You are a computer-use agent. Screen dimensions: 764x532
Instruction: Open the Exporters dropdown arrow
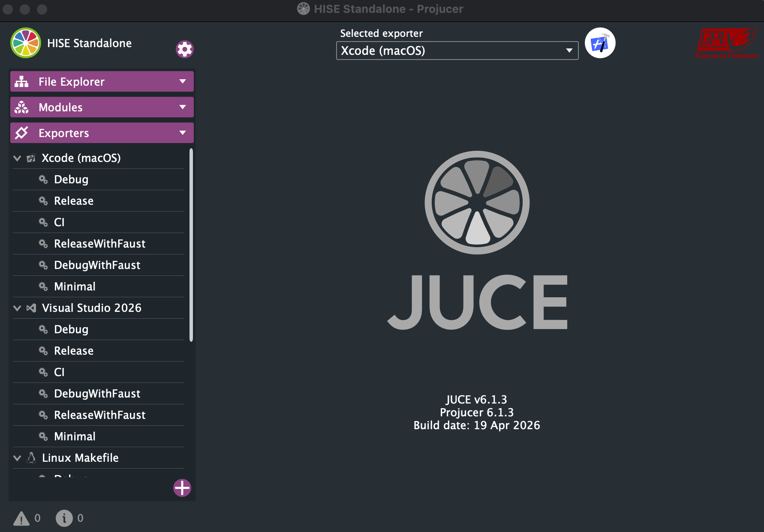[183, 133]
